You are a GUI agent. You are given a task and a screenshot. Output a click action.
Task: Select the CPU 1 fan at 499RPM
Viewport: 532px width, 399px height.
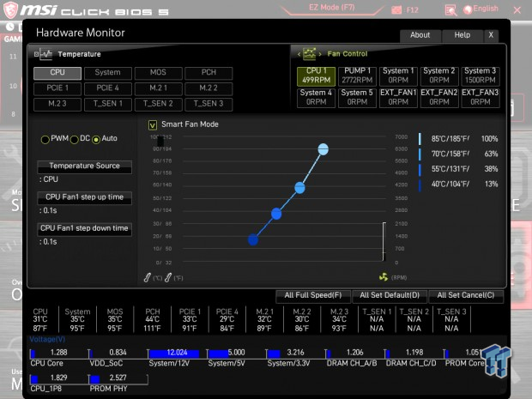click(317, 76)
